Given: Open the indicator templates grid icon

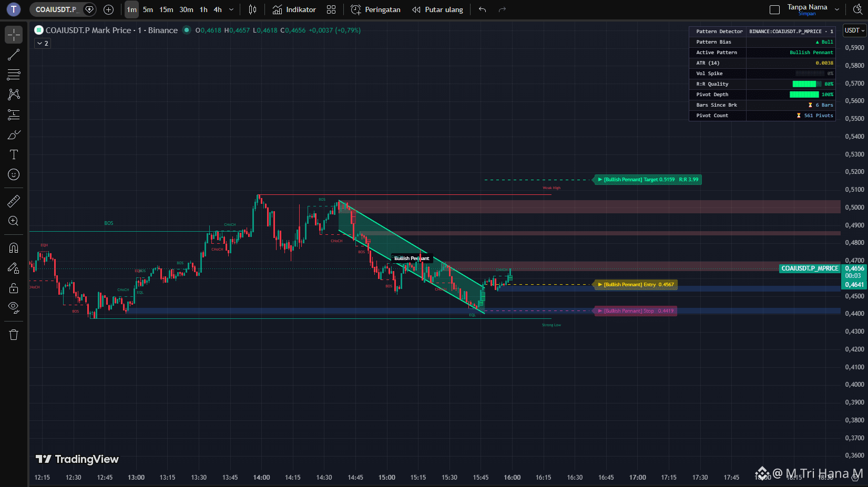Looking at the screenshot, I should click(331, 9).
